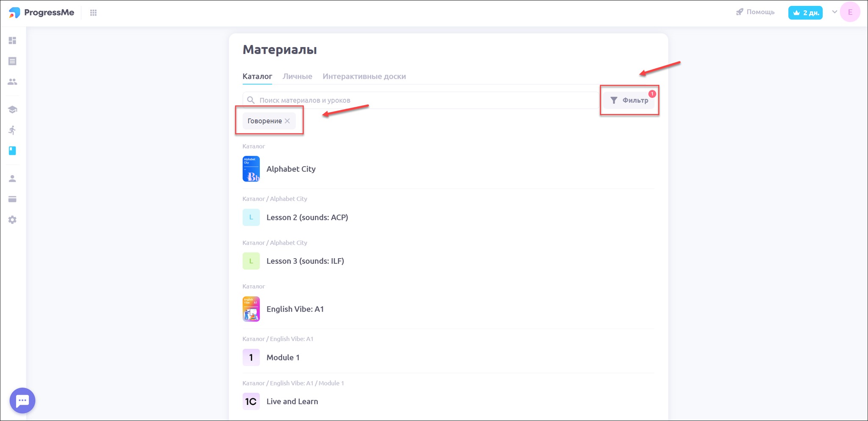Switch to the Интерактивные доски tab
Viewport: 868px width, 421px height.
pyautogui.click(x=364, y=77)
